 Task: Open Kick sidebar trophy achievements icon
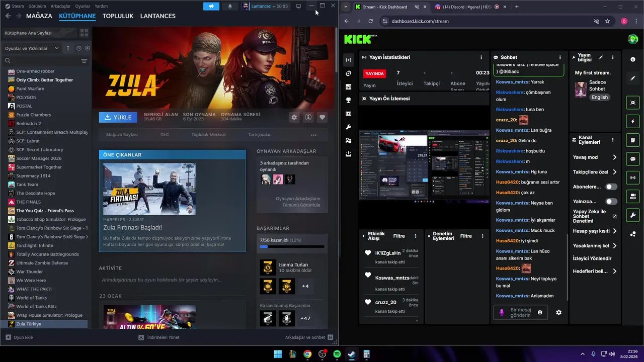pos(348,101)
